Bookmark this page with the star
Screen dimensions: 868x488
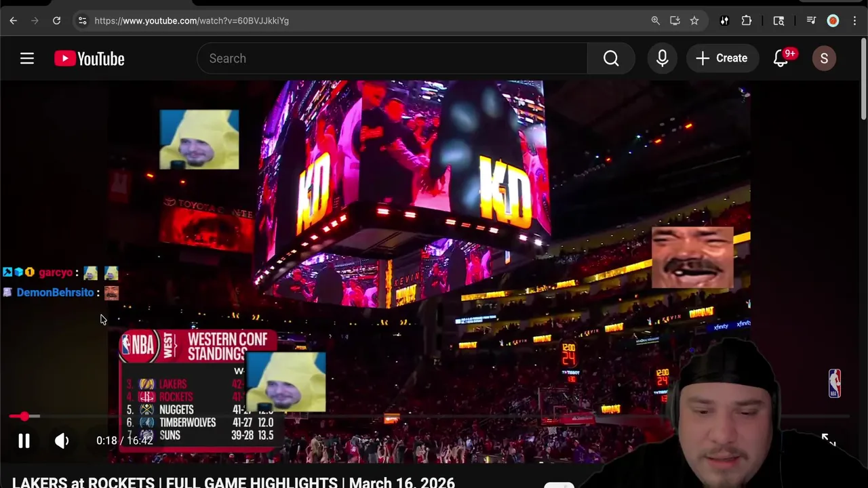(x=694, y=21)
